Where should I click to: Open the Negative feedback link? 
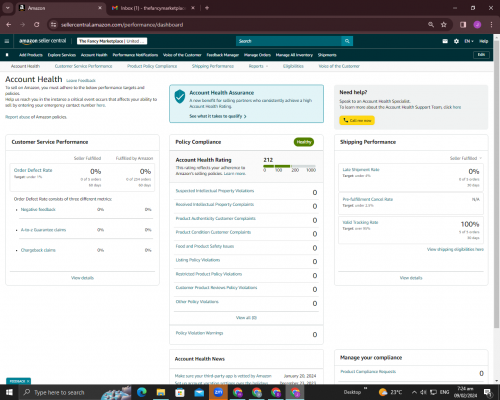38,209
